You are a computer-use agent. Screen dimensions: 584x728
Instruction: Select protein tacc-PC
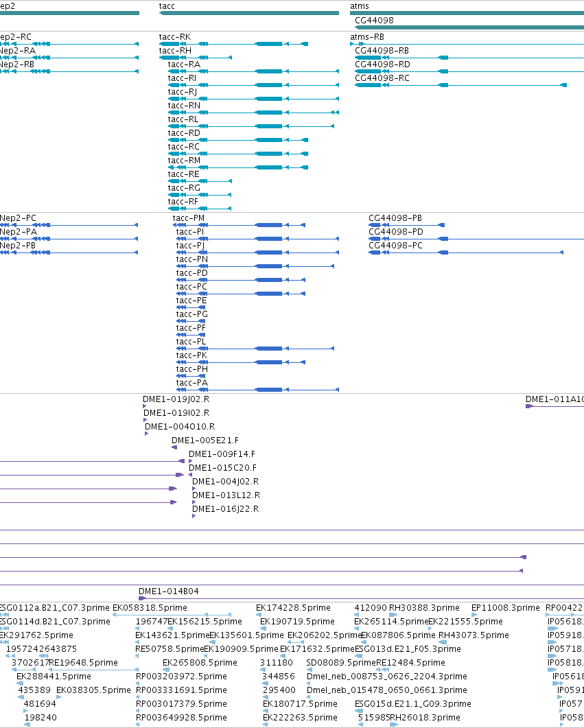241,294
